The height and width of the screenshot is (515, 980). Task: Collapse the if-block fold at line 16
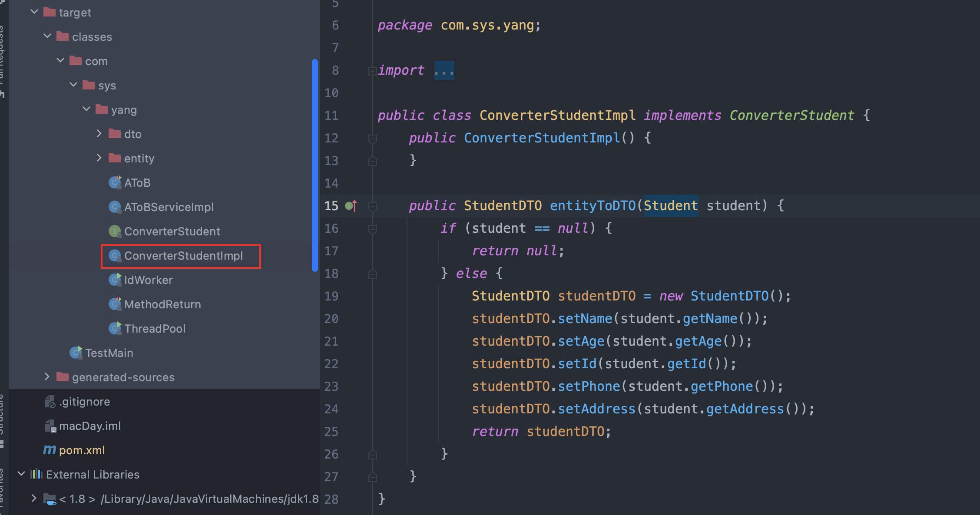tap(372, 228)
